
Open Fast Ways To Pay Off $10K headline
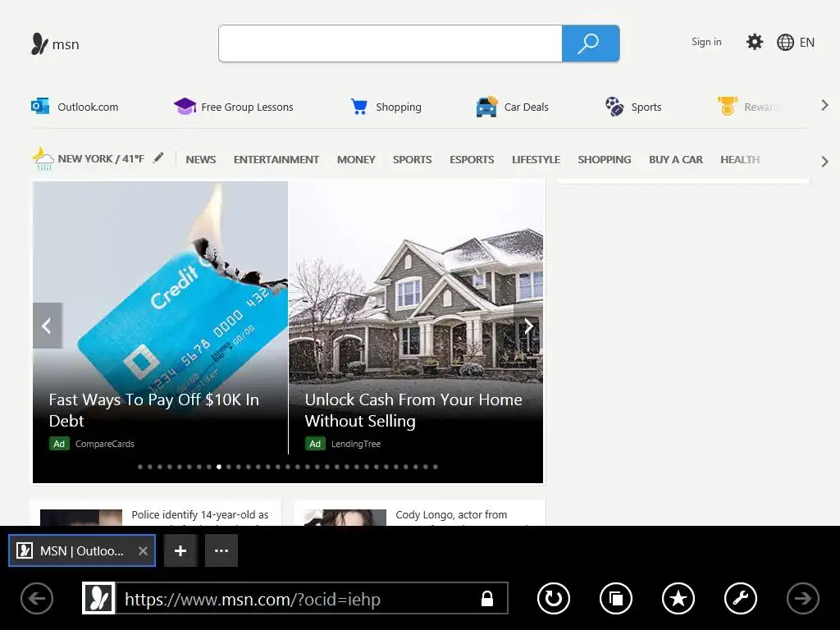(x=154, y=410)
